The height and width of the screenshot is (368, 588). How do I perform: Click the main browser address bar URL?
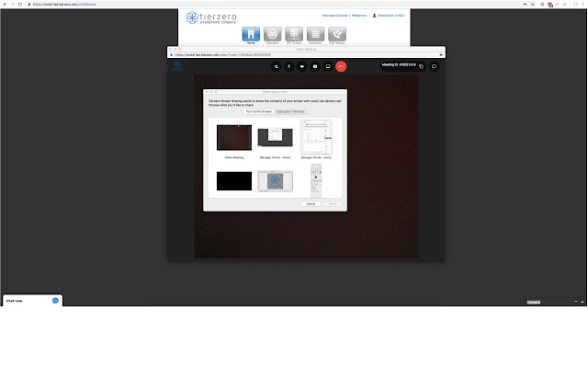coord(64,4)
